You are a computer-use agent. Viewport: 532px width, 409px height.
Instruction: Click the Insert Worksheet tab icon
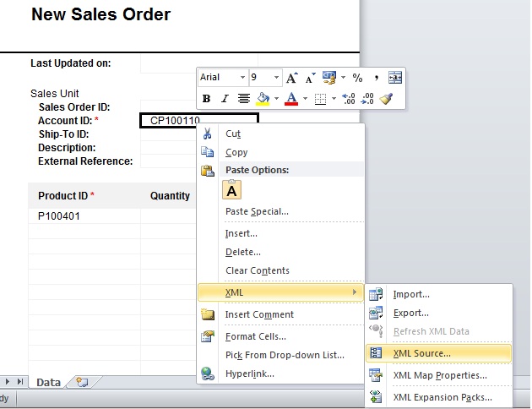coord(83,382)
